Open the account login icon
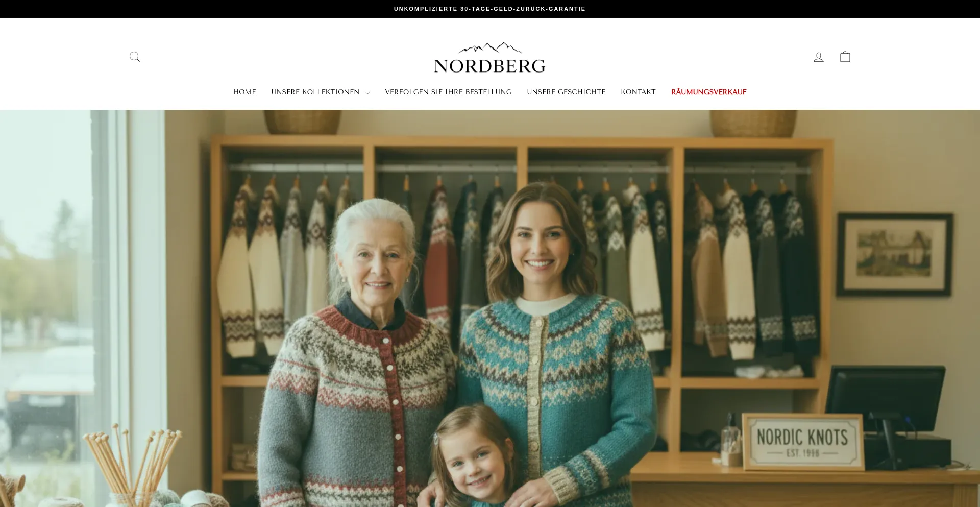This screenshot has width=980, height=507. (x=819, y=57)
